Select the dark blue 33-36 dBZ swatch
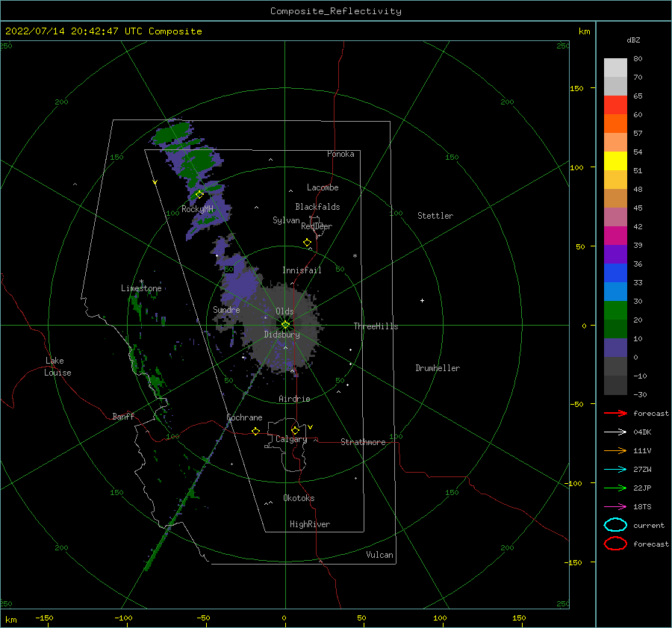The image size is (672, 628). coord(615,273)
